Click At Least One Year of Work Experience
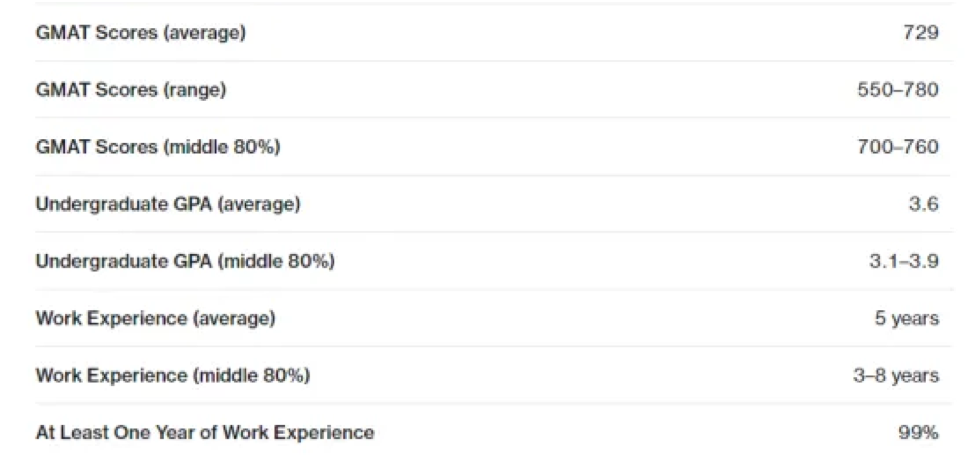974x460 pixels. coord(205,433)
